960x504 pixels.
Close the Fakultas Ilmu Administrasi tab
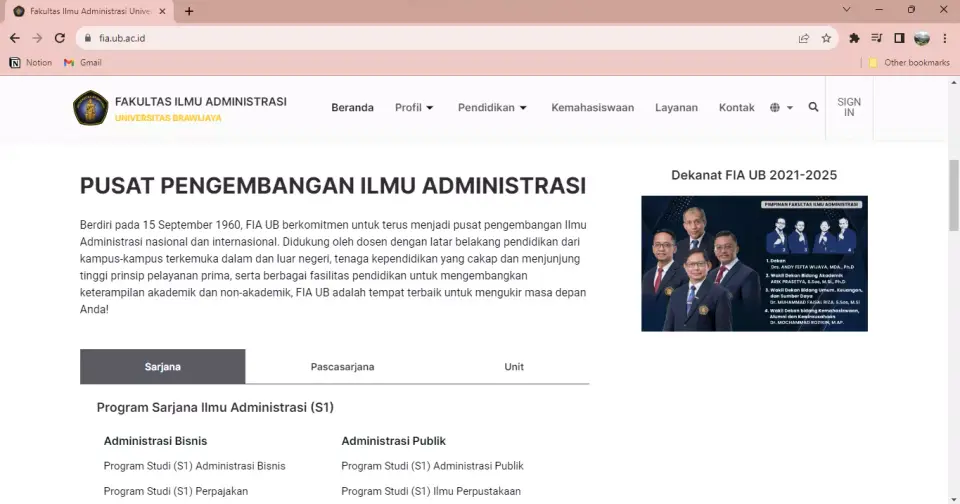(162, 11)
